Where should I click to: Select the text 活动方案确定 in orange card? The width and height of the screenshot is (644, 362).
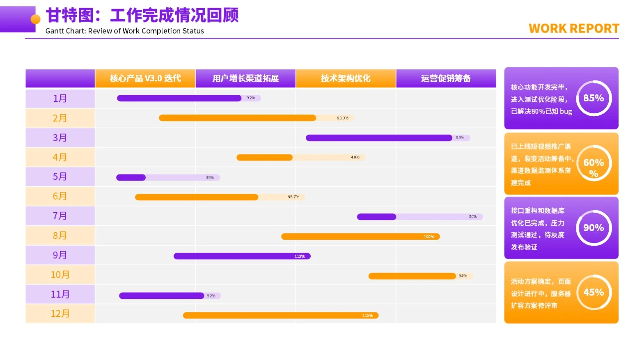(x=531, y=282)
